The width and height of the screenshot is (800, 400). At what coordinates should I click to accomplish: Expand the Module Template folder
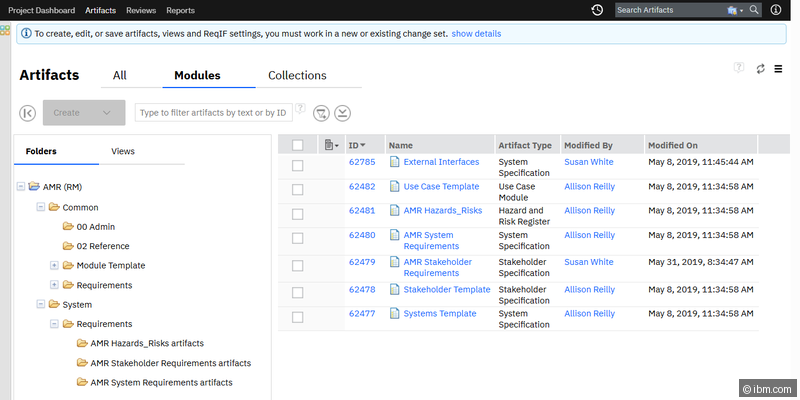coord(54,265)
